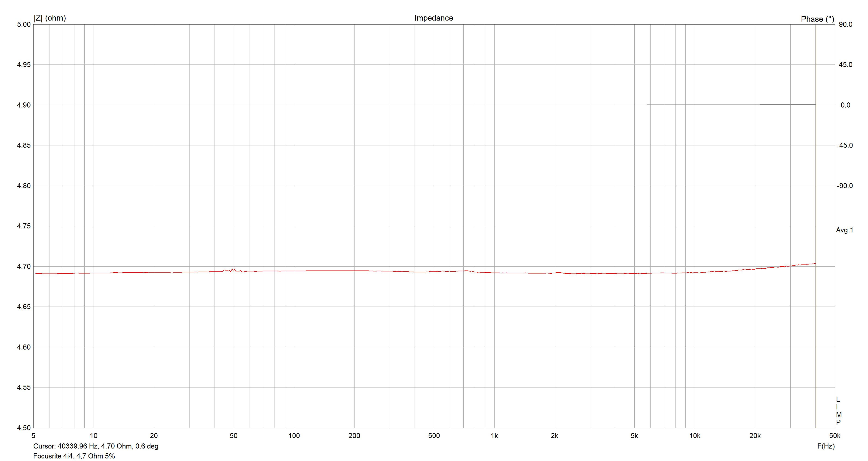Image resolution: width=868 pixels, height=461 pixels.
Task: Click the -45.0 phase axis value
Action: click(x=845, y=146)
